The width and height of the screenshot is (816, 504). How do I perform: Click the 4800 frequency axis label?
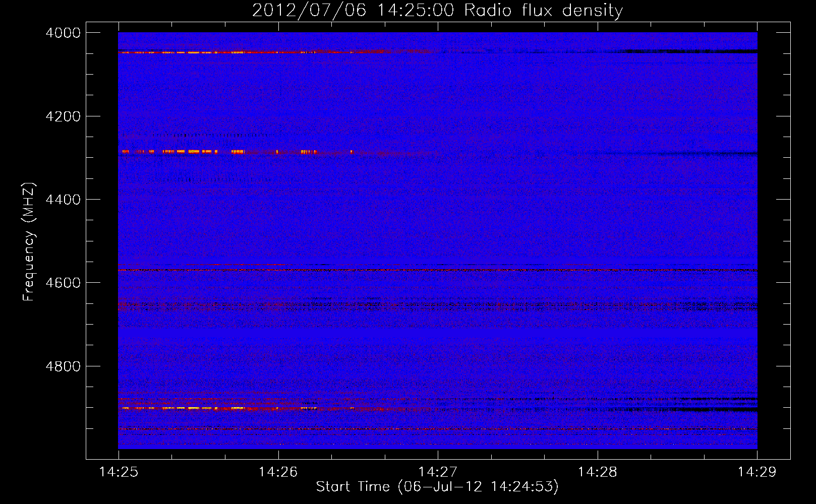63,366
